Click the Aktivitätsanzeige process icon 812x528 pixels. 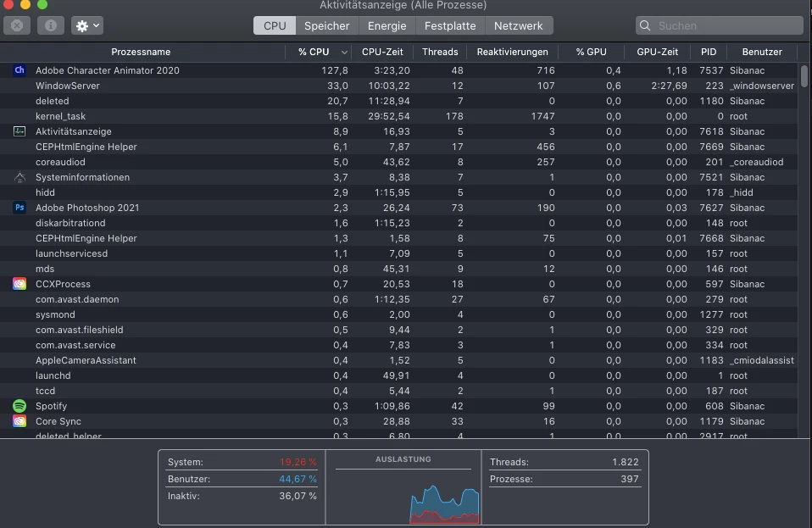[19, 131]
